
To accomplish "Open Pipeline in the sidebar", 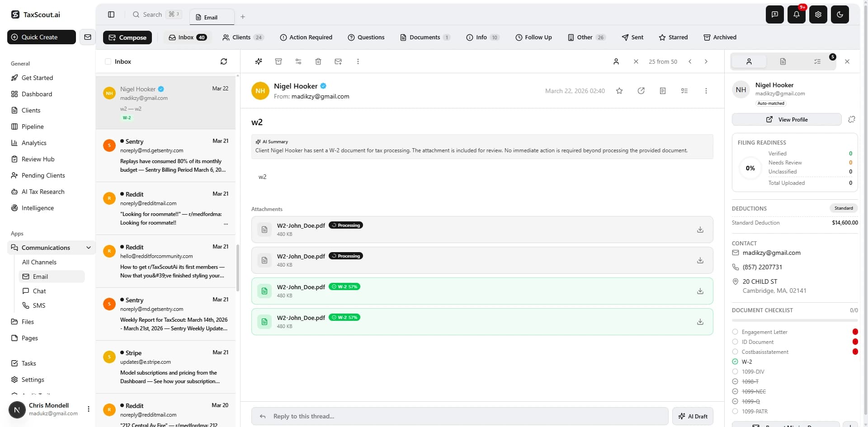I will [33, 127].
